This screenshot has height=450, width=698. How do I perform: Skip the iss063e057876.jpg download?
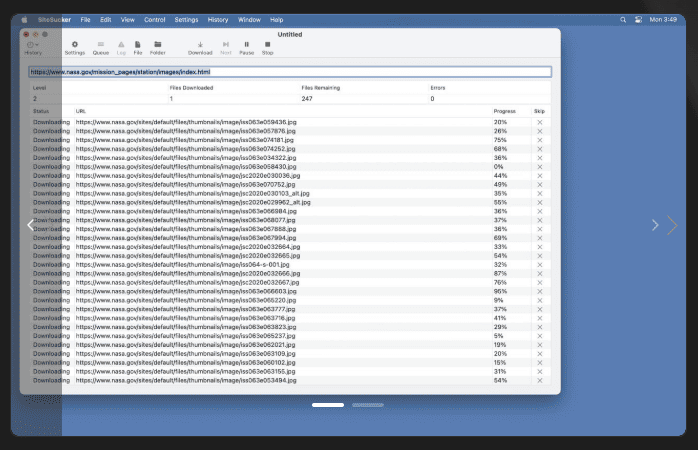pyautogui.click(x=540, y=131)
